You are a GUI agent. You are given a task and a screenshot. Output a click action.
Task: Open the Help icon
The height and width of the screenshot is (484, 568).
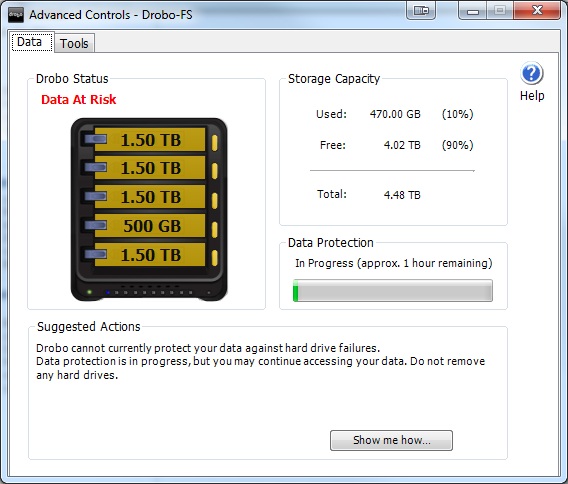tap(531, 74)
